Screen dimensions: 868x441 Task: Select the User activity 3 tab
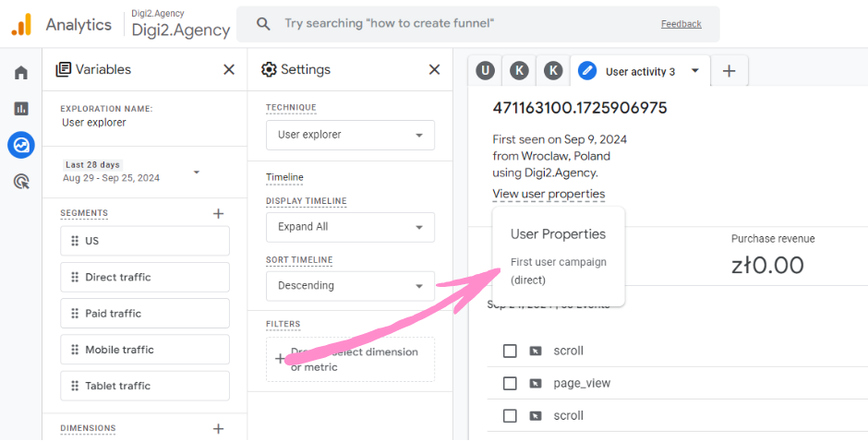[641, 71]
